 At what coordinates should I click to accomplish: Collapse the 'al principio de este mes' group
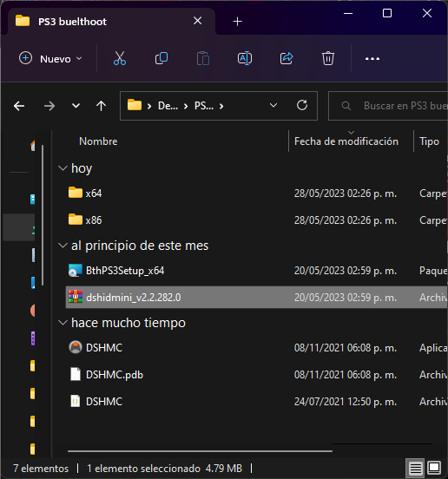(63, 246)
